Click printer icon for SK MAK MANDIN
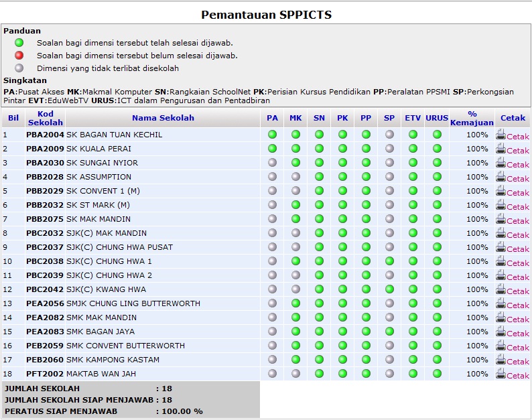 (x=501, y=219)
